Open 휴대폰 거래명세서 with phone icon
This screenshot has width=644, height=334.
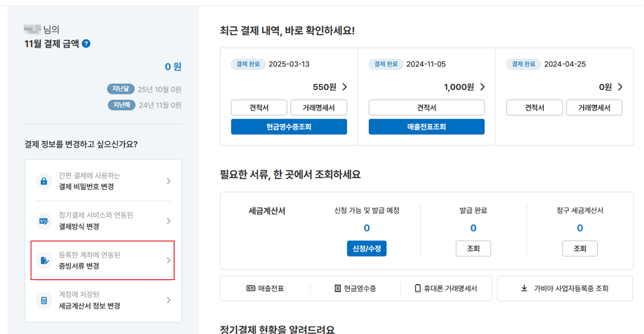click(446, 289)
